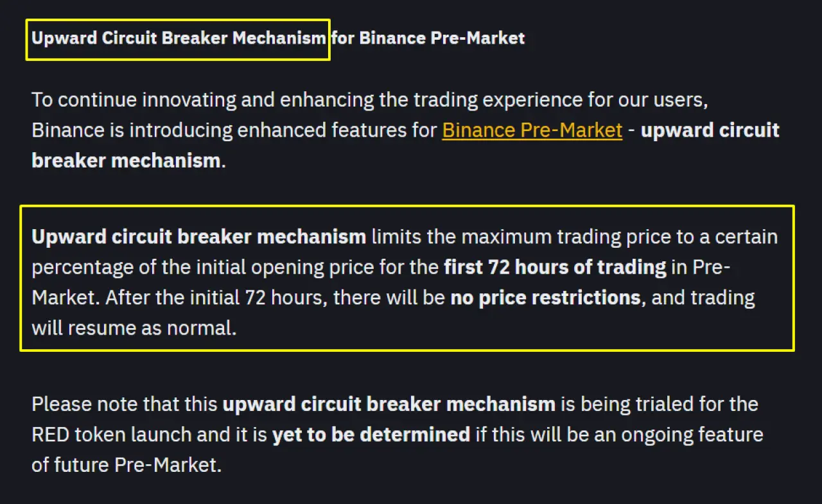Click bold "upward circuit" text after the link
822x504 pixels.
click(x=710, y=130)
